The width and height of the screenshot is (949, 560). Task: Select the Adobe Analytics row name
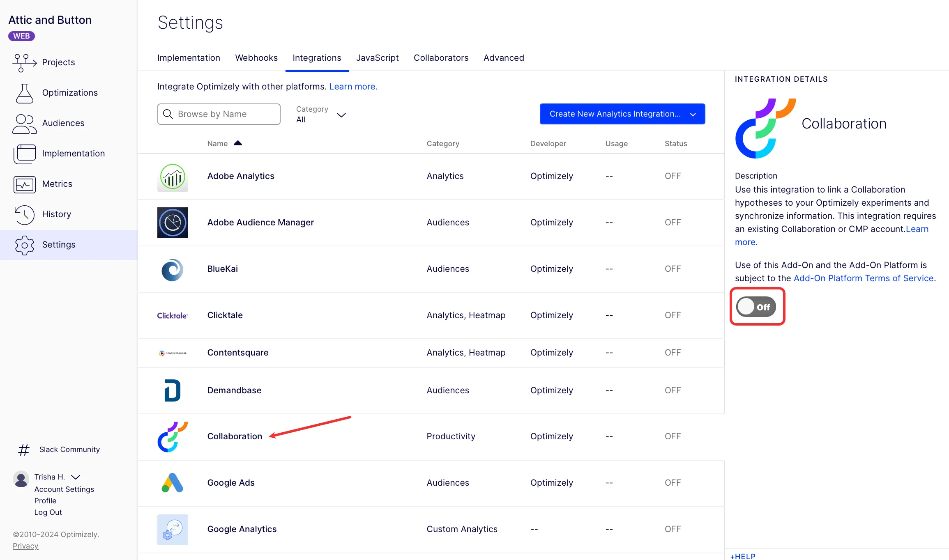click(241, 176)
